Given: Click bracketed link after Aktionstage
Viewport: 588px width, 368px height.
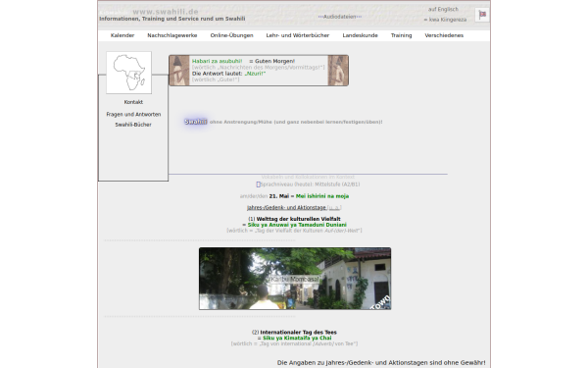Looking at the screenshot, I should (x=334, y=208).
